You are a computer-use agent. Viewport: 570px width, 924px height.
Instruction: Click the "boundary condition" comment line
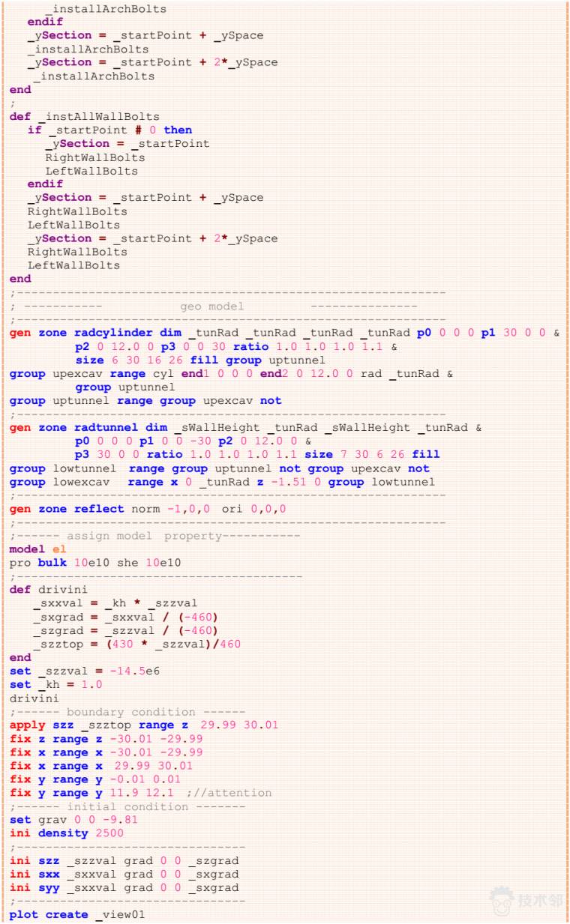[x=127, y=712]
